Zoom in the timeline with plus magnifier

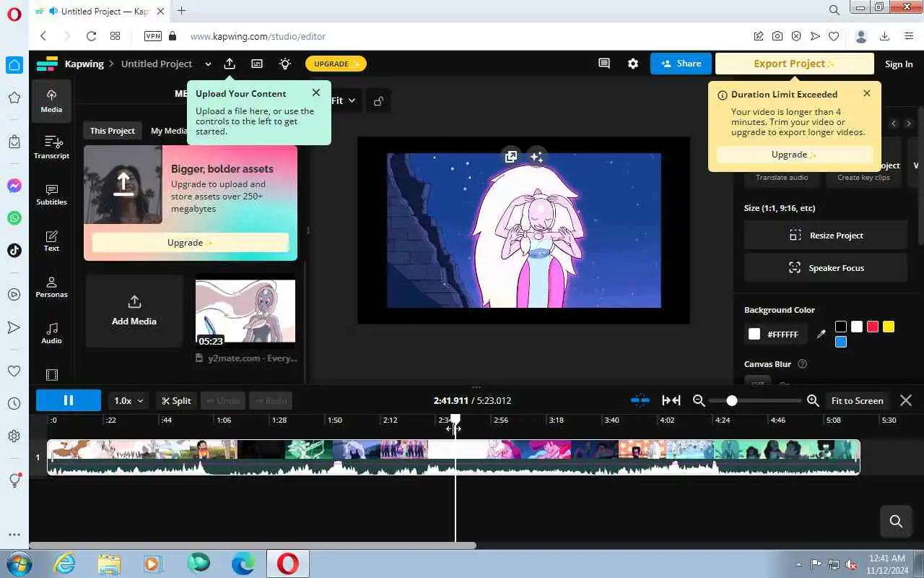(813, 400)
